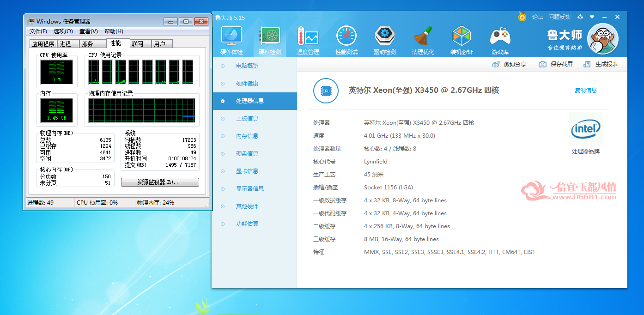644x315 pixels.
Task: Click the 'Socket 1156 (LGA)' value text
Action: [389, 188]
